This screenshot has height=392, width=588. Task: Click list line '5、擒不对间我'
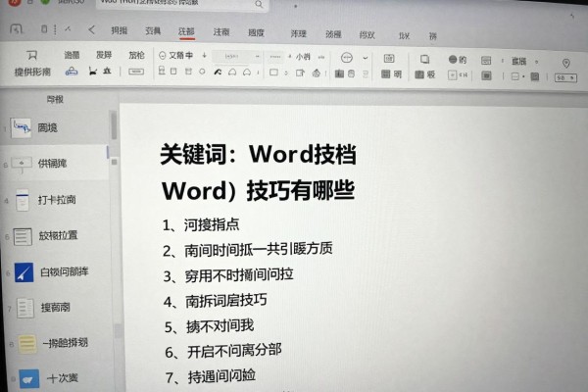pyautogui.click(x=210, y=326)
